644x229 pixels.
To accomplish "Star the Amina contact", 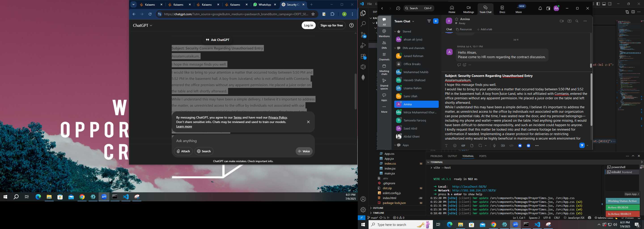I will [x=457, y=19].
